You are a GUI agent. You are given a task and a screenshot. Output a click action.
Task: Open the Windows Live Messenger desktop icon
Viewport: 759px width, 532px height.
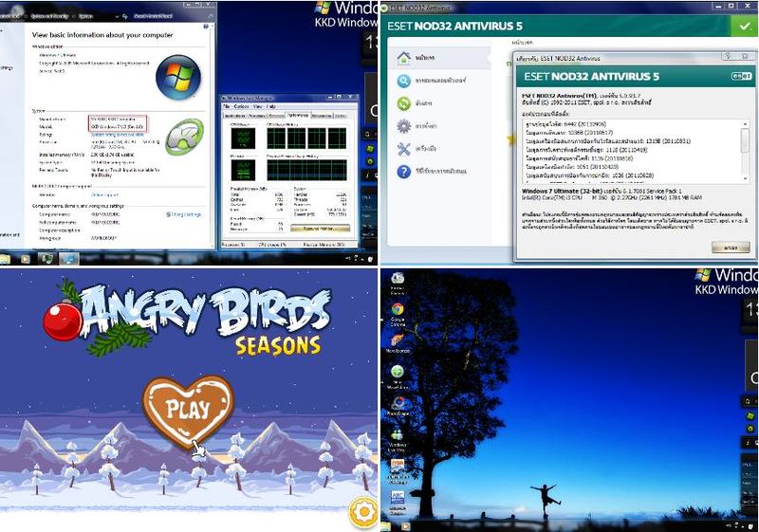pos(398,439)
